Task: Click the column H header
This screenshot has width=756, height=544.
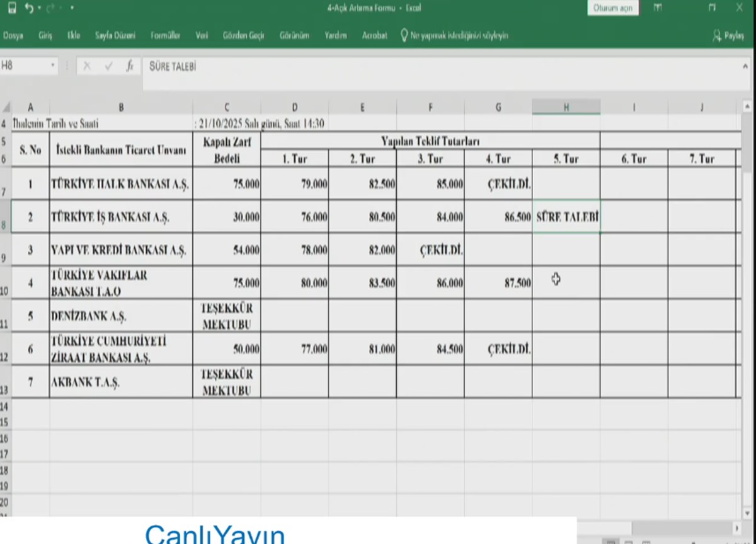Action: (566, 108)
